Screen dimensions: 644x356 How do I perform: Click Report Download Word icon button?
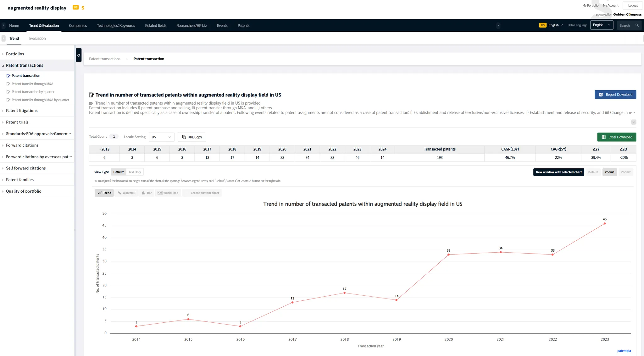pyautogui.click(x=615, y=95)
